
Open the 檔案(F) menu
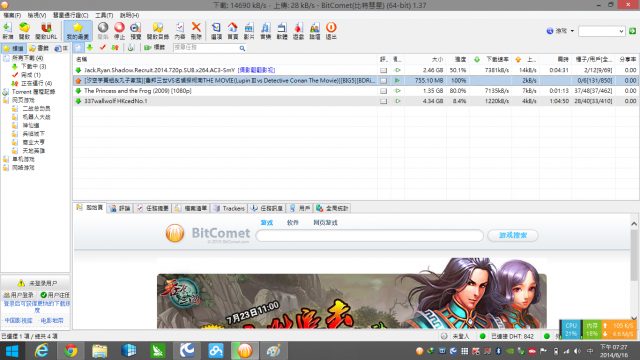click(12, 15)
